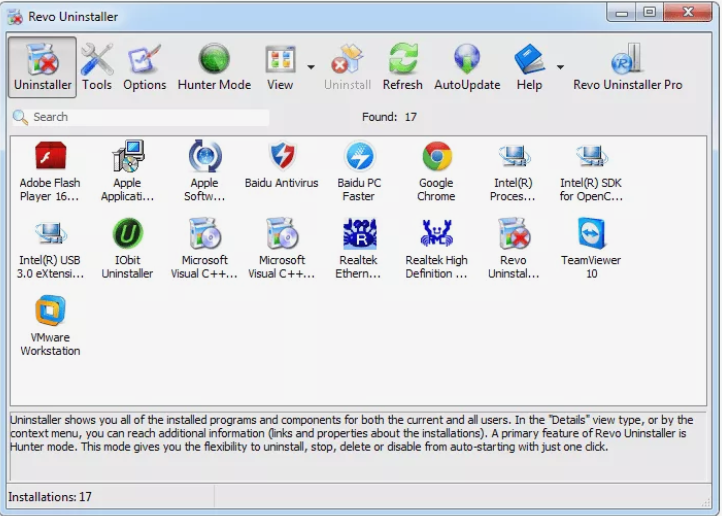Open the Help book icon
This screenshot has height=516, width=722.
[x=529, y=67]
